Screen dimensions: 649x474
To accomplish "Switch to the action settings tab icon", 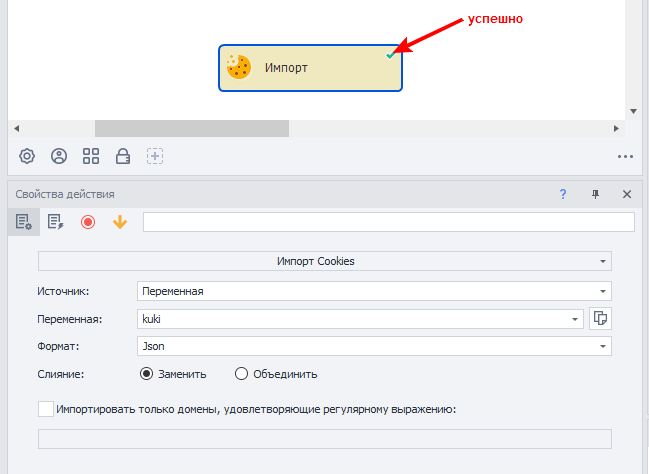I will (24, 222).
